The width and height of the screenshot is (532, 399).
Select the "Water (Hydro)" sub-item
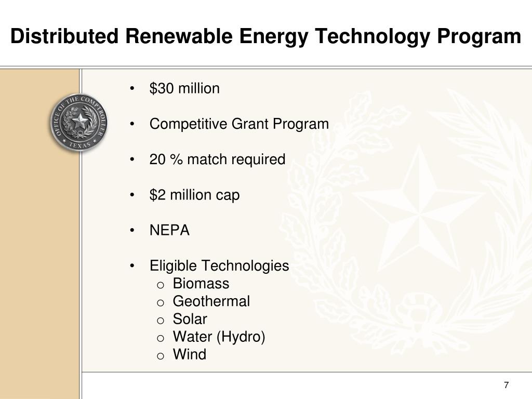[x=219, y=337]
